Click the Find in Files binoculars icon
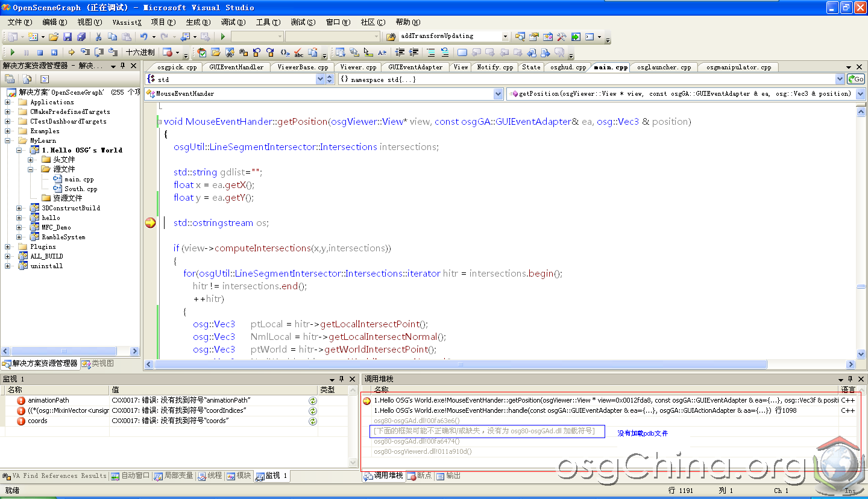Screen dimensions: 868x499 391,37
